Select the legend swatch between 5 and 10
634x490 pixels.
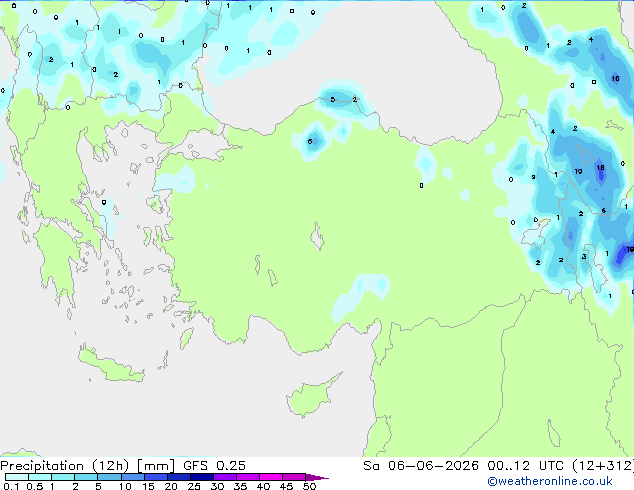[110, 477]
